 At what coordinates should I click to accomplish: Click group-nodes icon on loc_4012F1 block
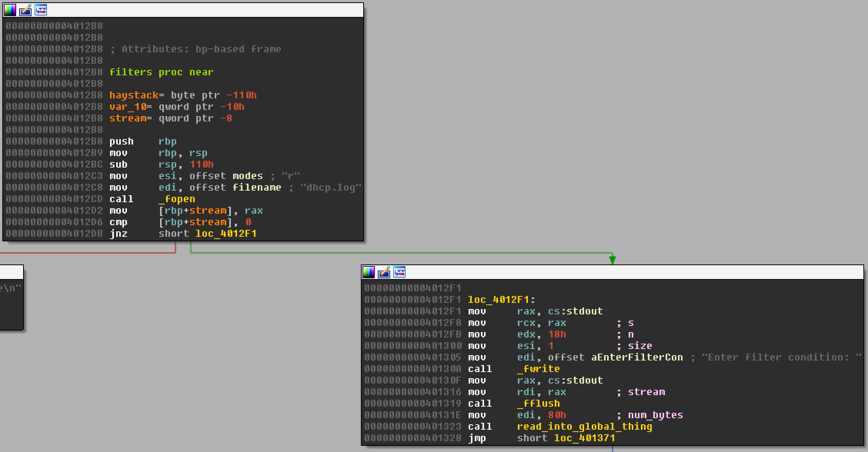(399, 272)
